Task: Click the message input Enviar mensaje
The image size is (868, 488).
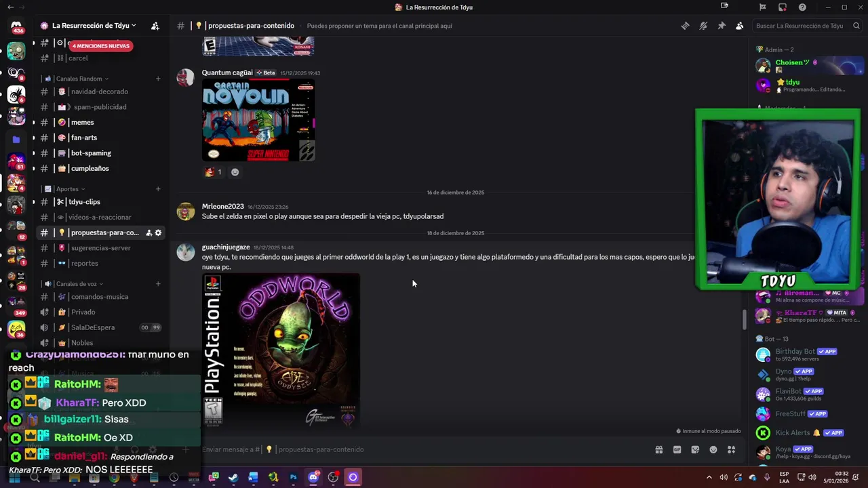Action: [x=420, y=449]
